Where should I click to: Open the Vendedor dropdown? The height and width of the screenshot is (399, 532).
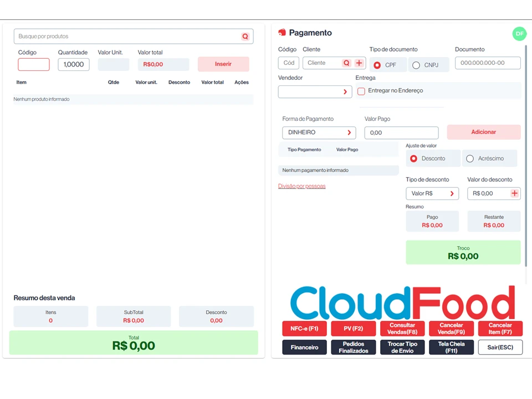tap(315, 91)
